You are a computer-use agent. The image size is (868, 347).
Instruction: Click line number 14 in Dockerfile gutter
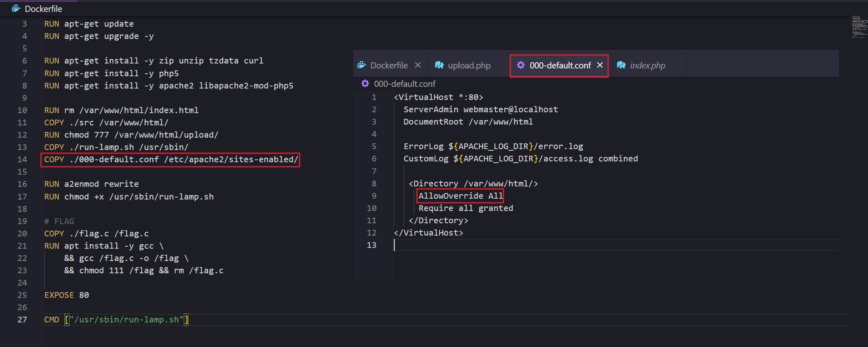22,160
